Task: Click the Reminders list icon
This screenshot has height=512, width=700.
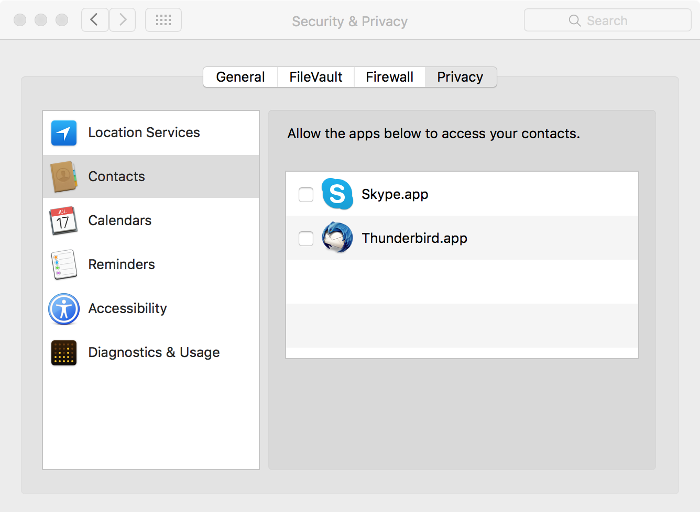Action: tap(63, 264)
